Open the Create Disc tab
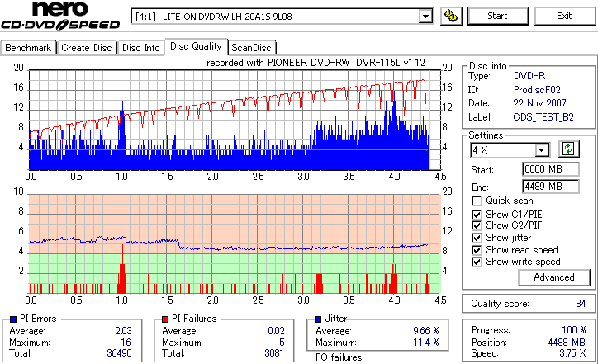The width and height of the screenshot is (598, 364). point(87,48)
